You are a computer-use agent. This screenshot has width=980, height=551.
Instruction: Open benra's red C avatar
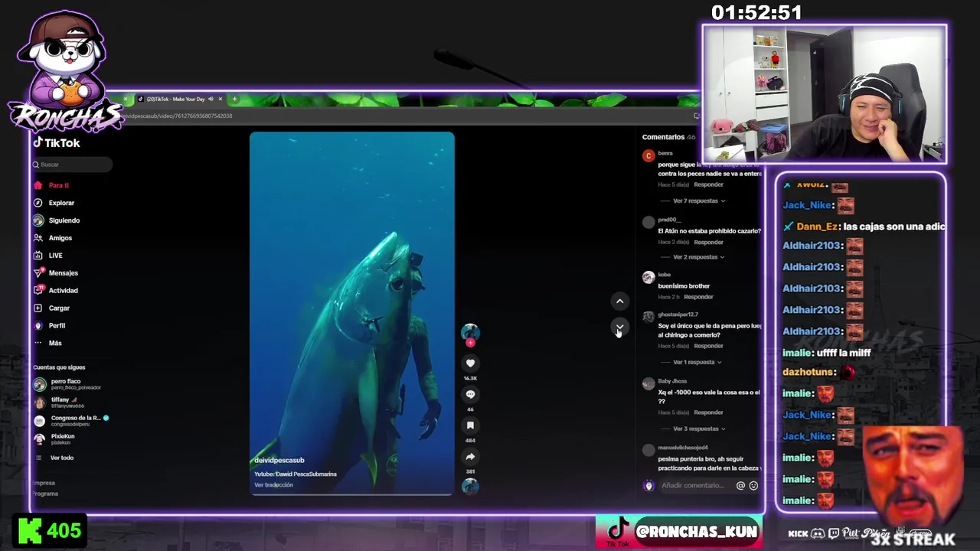click(648, 155)
